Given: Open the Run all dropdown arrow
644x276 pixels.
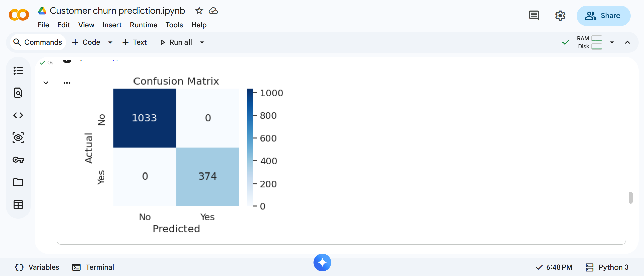Looking at the screenshot, I should 202,42.
